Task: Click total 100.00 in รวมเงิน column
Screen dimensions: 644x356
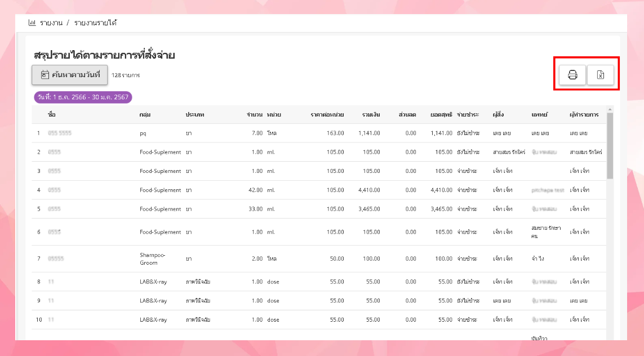Action: click(371, 259)
